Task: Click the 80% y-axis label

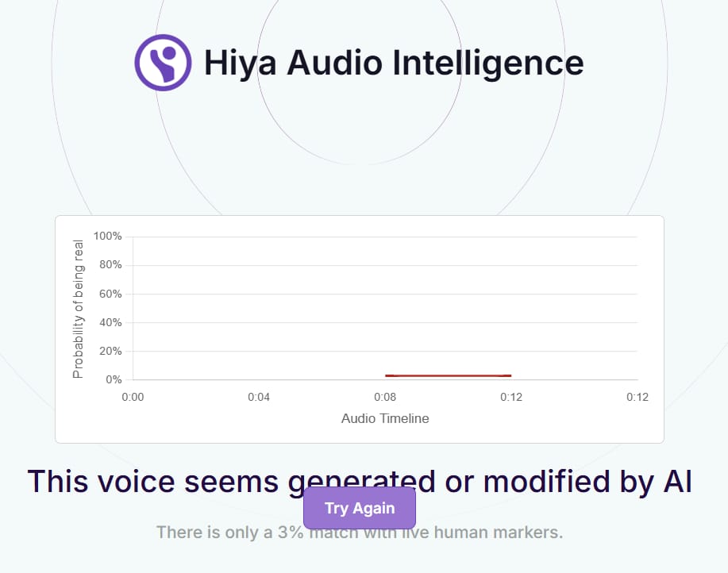Action: pyautogui.click(x=110, y=265)
